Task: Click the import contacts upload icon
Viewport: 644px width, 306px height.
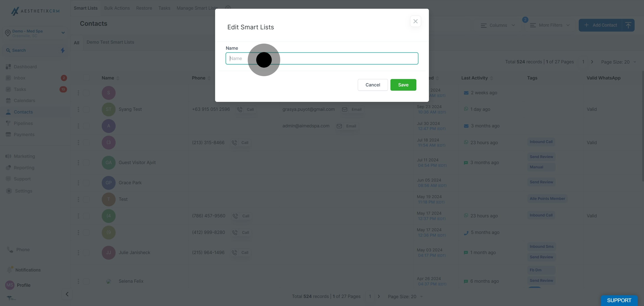Action: pyautogui.click(x=628, y=25)
